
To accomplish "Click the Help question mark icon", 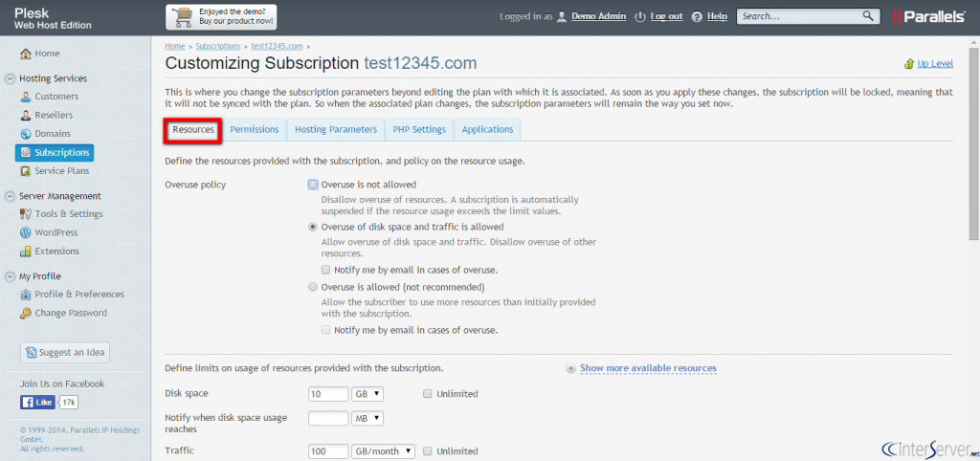I will [698, 17].
